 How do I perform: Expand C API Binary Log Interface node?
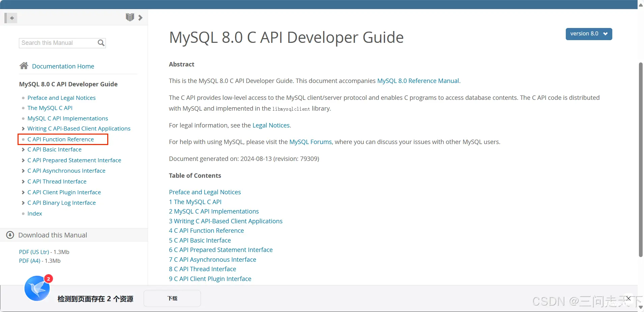(x=23, y=203)
